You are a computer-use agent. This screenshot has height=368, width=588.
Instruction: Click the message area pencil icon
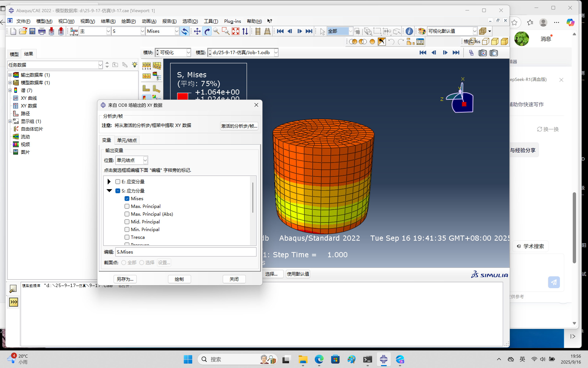point(13,289)
